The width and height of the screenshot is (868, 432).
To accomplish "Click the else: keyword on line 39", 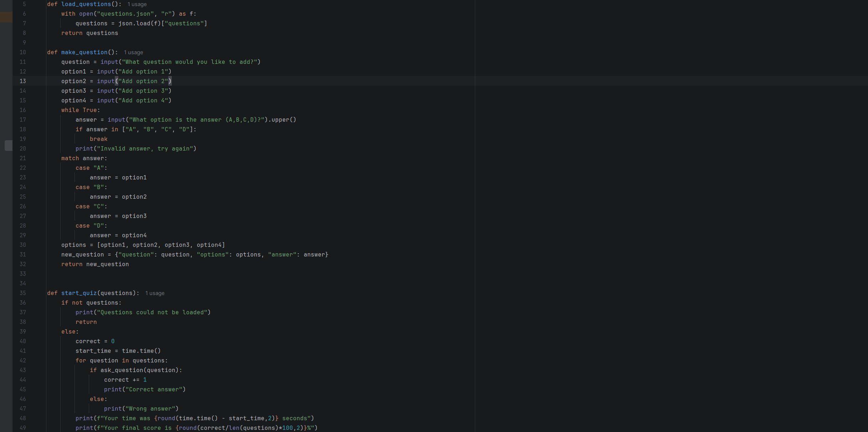I will click(70, 332).
